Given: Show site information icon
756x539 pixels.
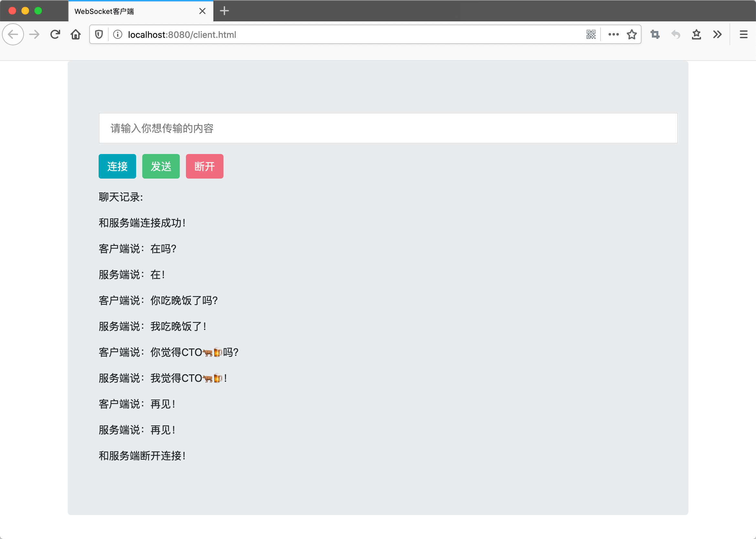Looking at the screenshot, I should pyautogui.click(x=118, y=35).
